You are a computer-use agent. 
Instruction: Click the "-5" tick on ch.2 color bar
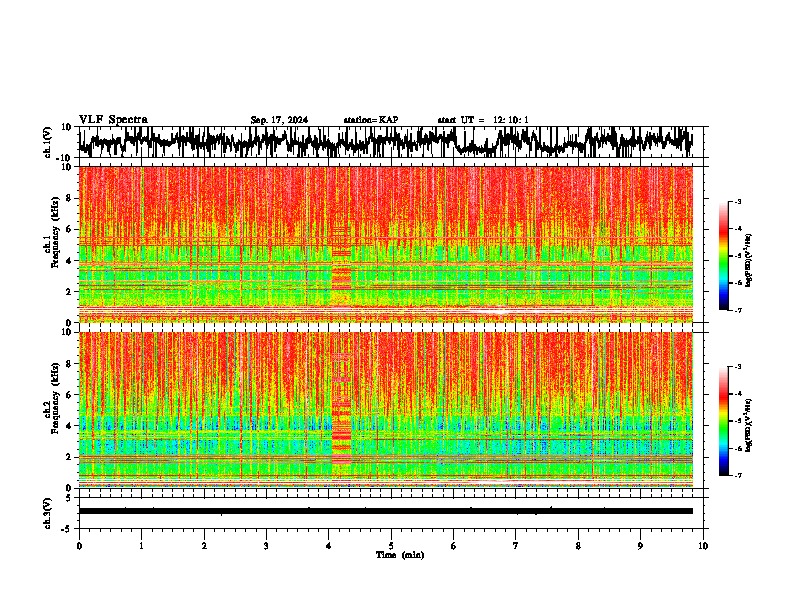pyautogui.click(x=737, y=421)
